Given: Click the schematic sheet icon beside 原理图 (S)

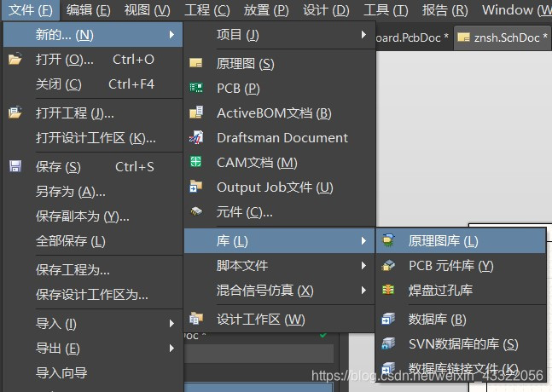Looking at the screenshot, I should (195, 63).
